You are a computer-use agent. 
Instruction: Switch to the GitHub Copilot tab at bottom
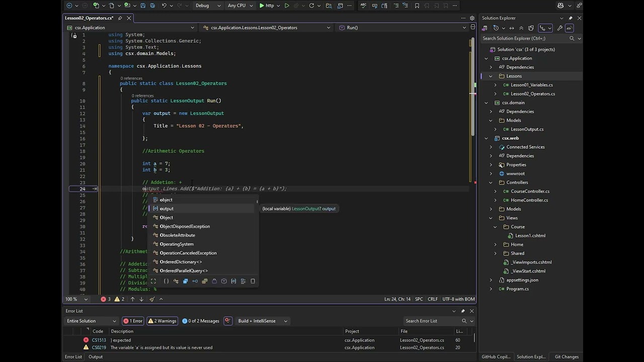pyautogui.click(x=496, y=357)
